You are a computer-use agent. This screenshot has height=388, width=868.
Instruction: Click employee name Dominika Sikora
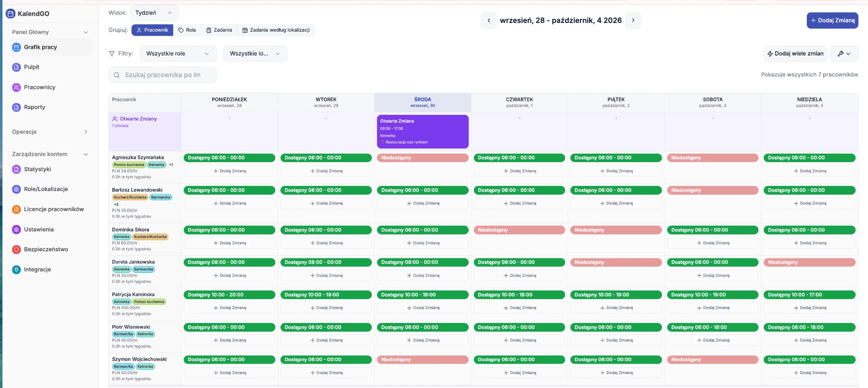pyautogui.click(x=131, y=230)
